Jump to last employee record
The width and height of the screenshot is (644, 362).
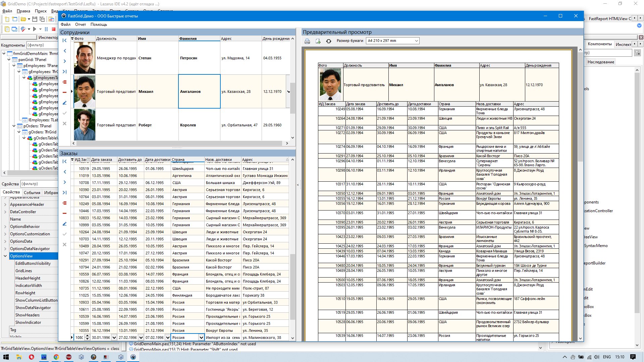(65, 71)
